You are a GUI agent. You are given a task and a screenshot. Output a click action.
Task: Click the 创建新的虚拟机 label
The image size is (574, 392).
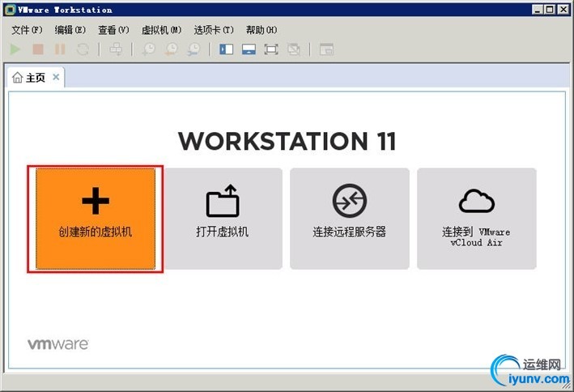[x=96, y=232]
